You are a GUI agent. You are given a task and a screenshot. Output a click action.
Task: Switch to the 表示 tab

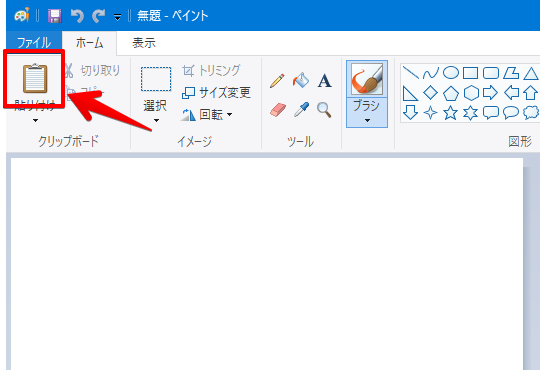point(144,43)
